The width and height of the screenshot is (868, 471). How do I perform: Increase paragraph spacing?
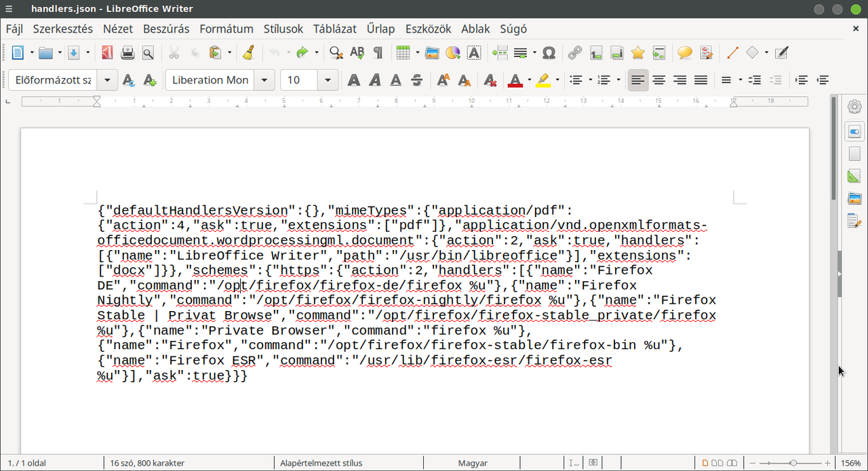tap(754, 80)
